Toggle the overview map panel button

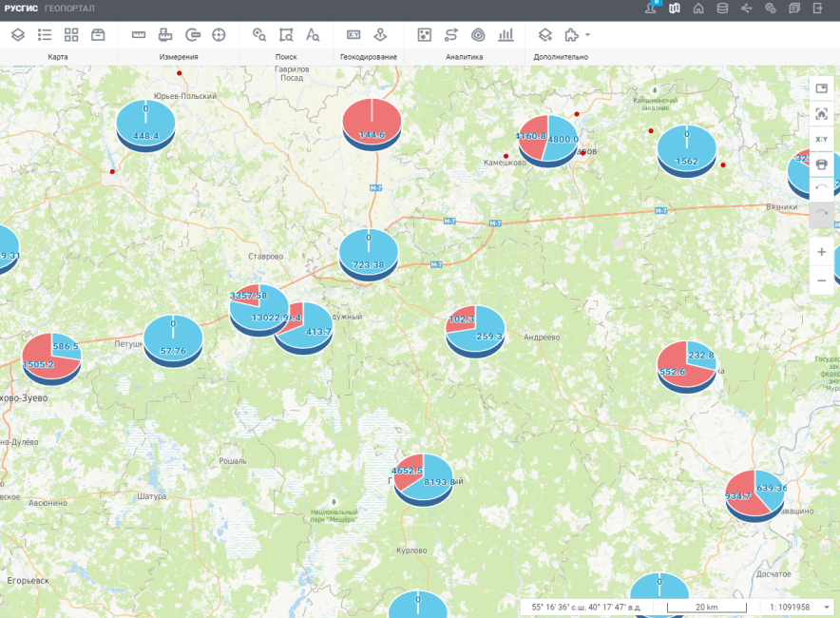(x=821, y=88)
